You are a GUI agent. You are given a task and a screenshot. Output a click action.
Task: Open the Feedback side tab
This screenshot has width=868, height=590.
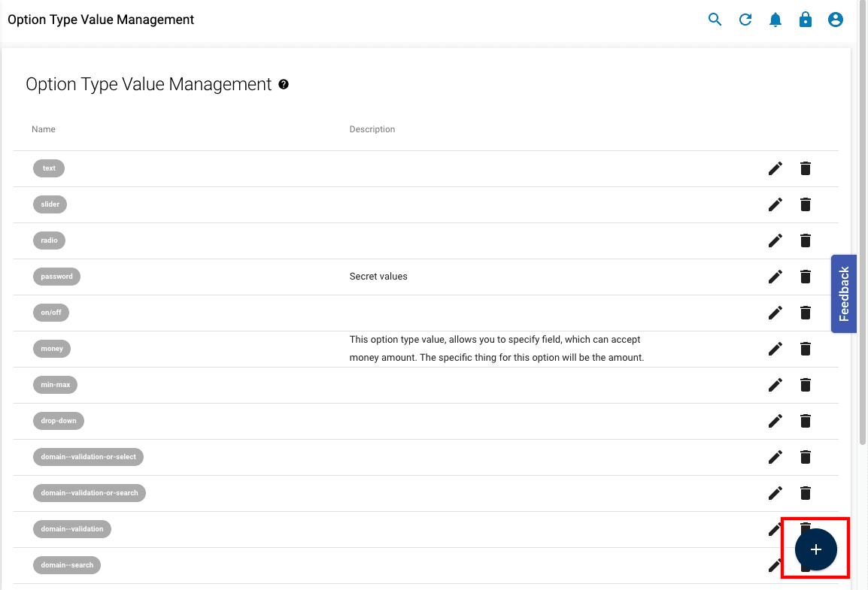pyautogui.click(x=844, y=293)
